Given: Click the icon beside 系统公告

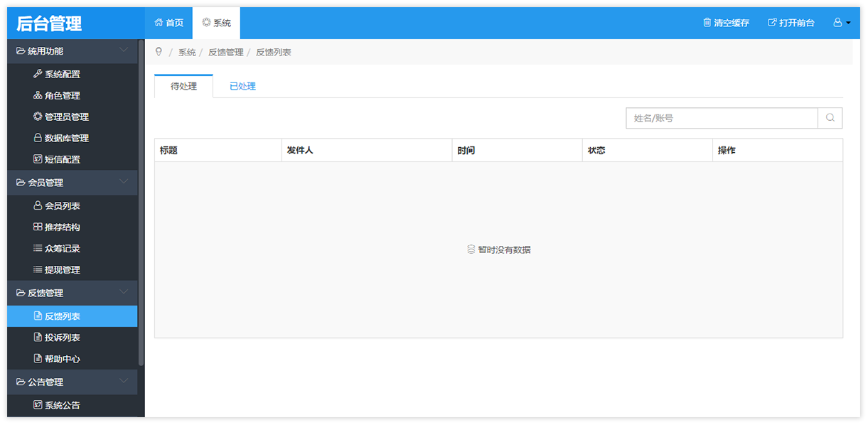Looking at the screenshot, I should point(38,404).
